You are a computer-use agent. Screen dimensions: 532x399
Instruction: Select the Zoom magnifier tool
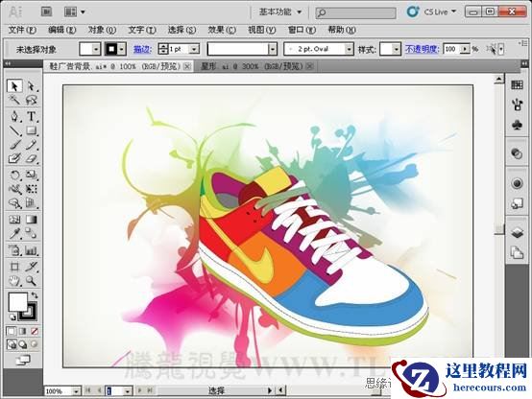(x=32, y=281)
